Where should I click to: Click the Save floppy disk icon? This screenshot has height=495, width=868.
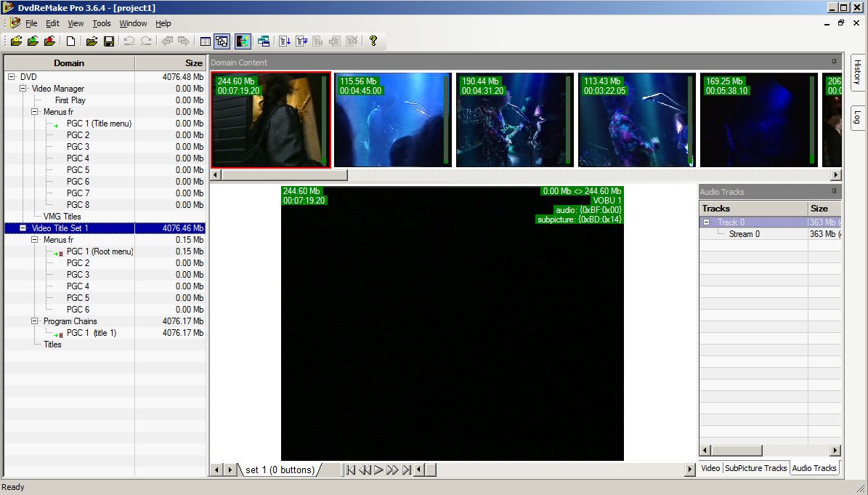[108, 41]
